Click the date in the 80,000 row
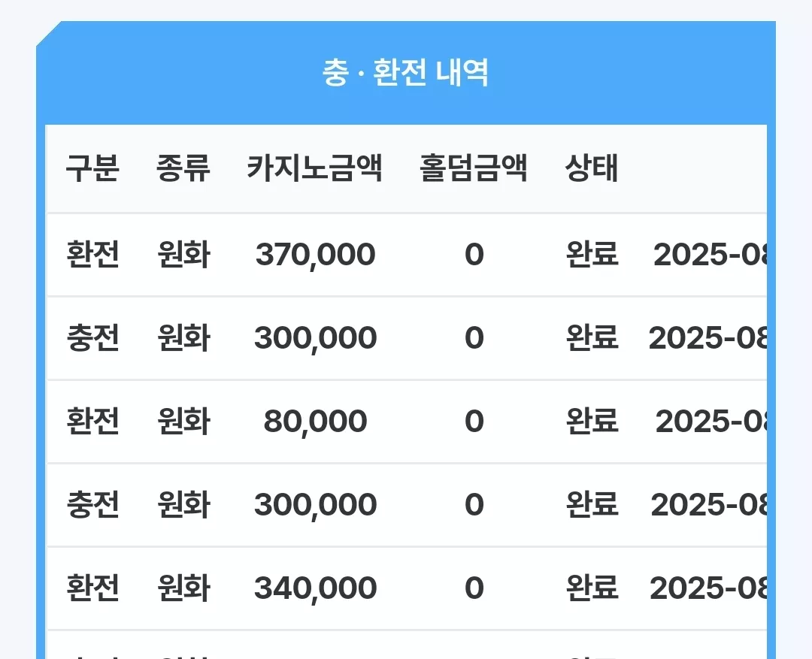 (x=711, y=422)
